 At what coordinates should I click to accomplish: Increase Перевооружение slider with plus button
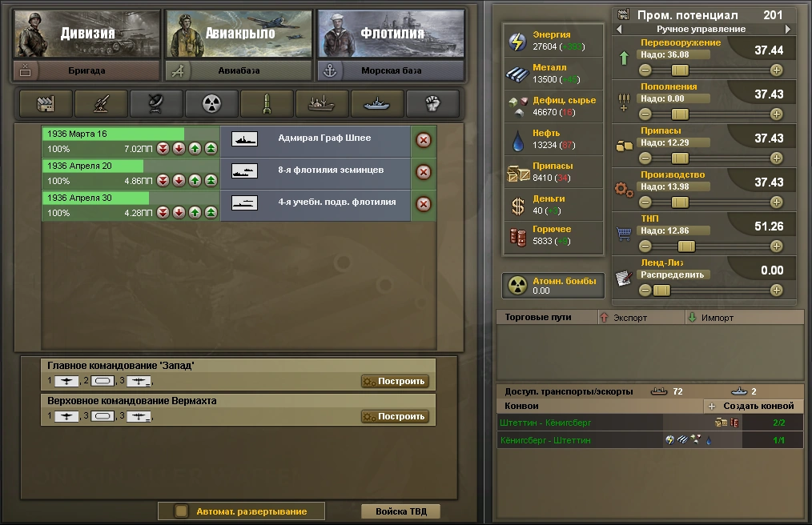(776, 70)
